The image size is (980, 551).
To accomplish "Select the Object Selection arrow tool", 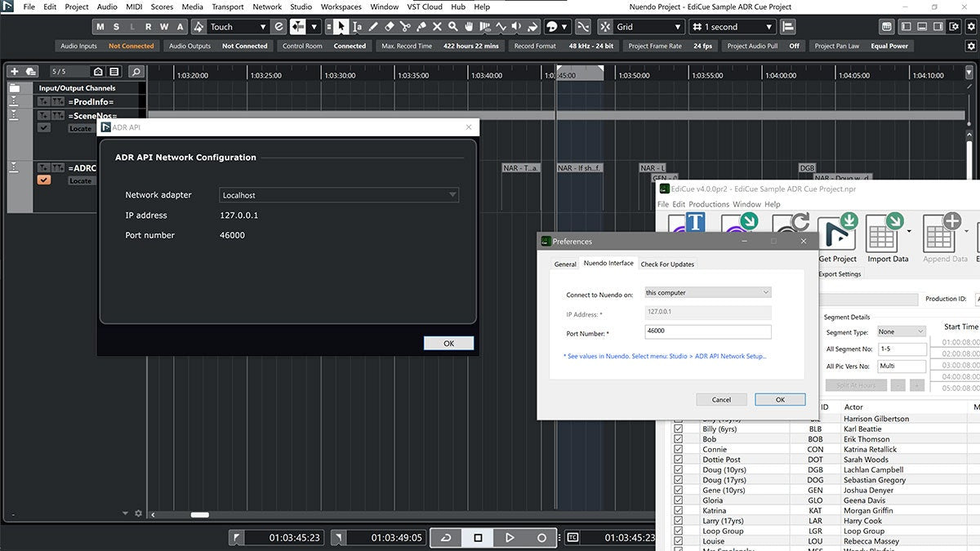I will click(x=341, y=27).
